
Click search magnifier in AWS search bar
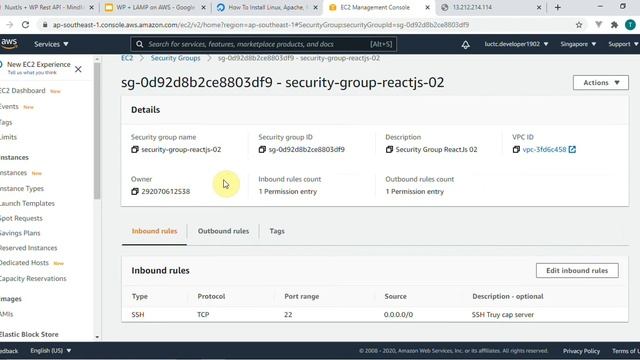point(140,44)
